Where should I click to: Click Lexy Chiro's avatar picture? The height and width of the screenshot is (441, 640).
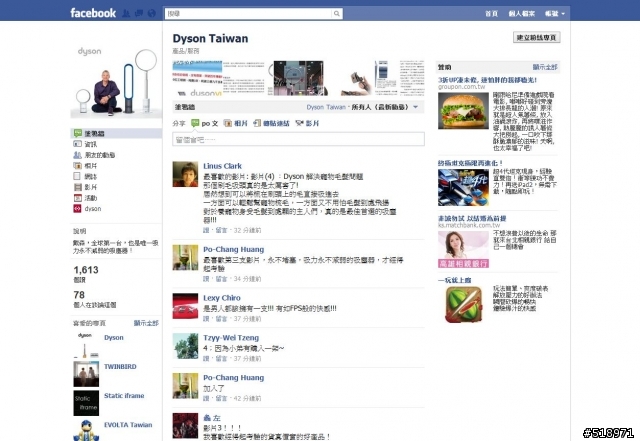(185, 306)
